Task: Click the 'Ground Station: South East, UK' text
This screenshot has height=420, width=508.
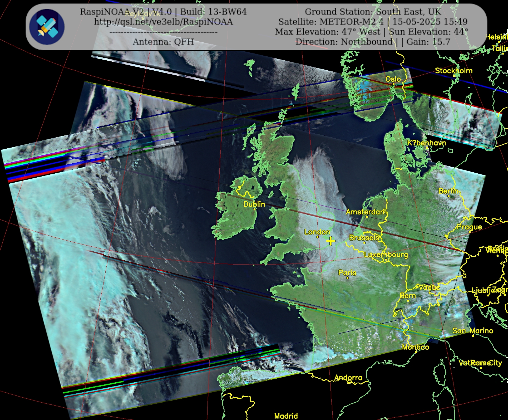Action: [x=373, y=12]
